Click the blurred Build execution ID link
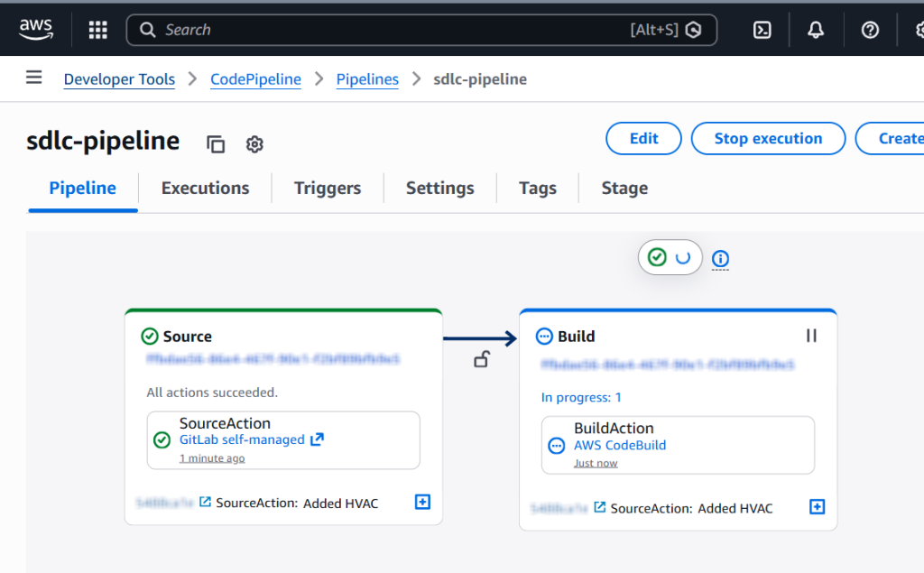The height and width of the screenshot is (573, 924). (x=668, y=365)
